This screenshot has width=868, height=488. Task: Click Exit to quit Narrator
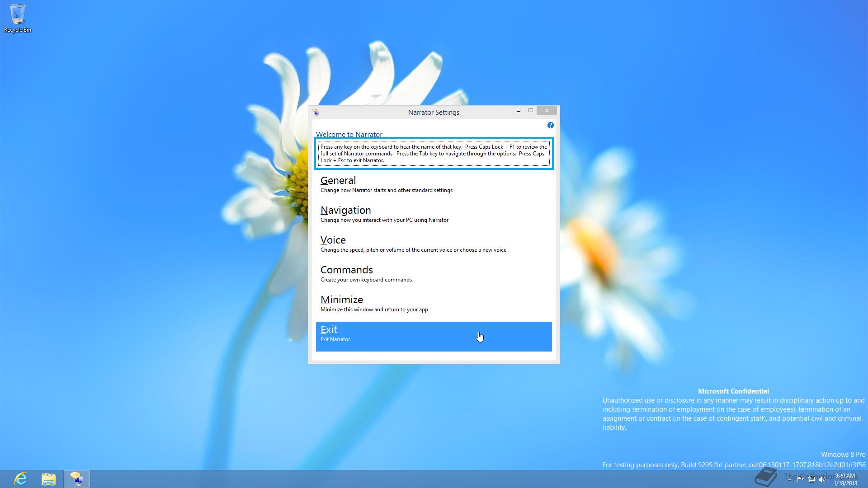pos(434,337)
